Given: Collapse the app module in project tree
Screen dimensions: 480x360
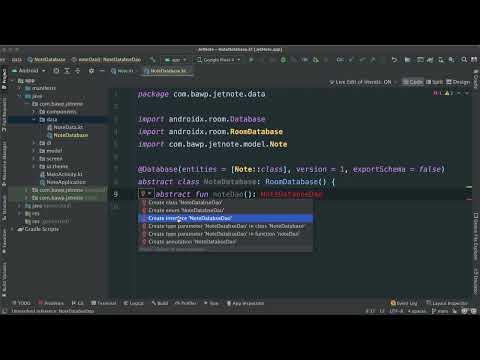Looking at the screenshot, I should (13, 81).
